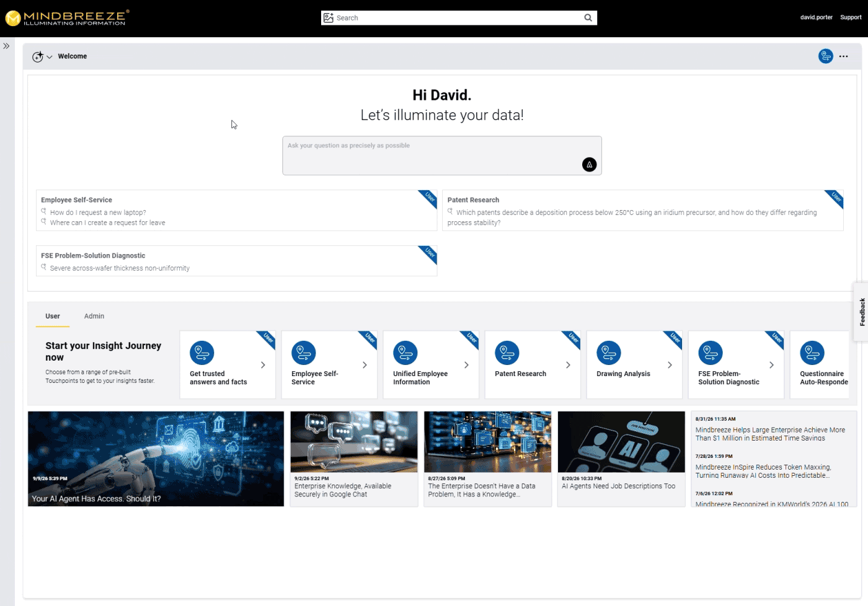Click the new chat sparkle icon
The width and height of the screenshot is (868, 606).
[38, 56]
